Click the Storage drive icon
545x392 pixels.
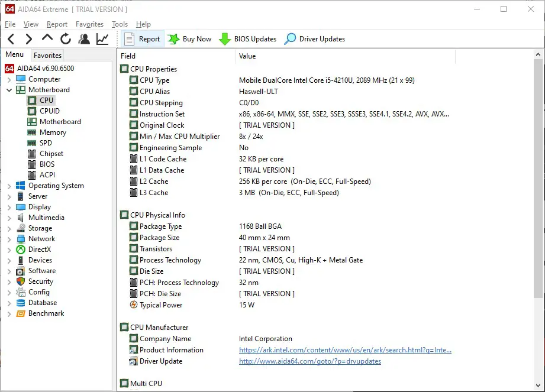pos(21,228)
